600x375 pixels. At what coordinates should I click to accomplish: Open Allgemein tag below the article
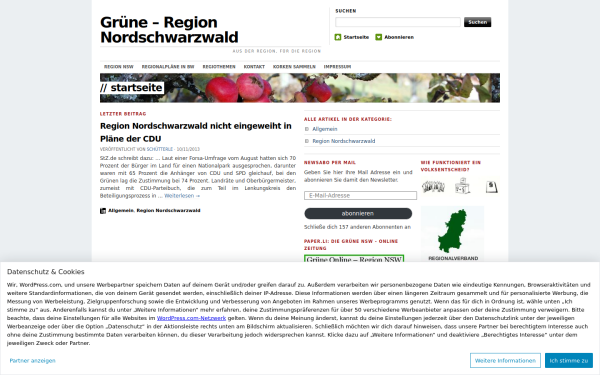121,211
